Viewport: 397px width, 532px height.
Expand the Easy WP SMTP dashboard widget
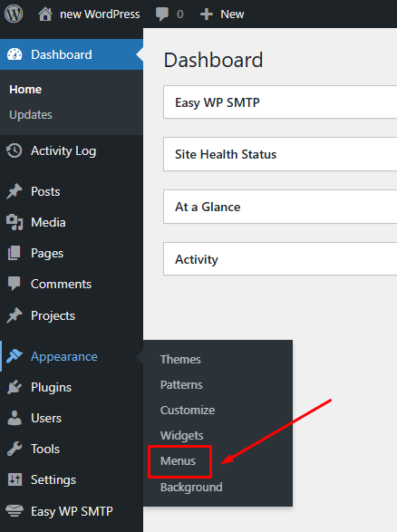(x=280, y=102)
